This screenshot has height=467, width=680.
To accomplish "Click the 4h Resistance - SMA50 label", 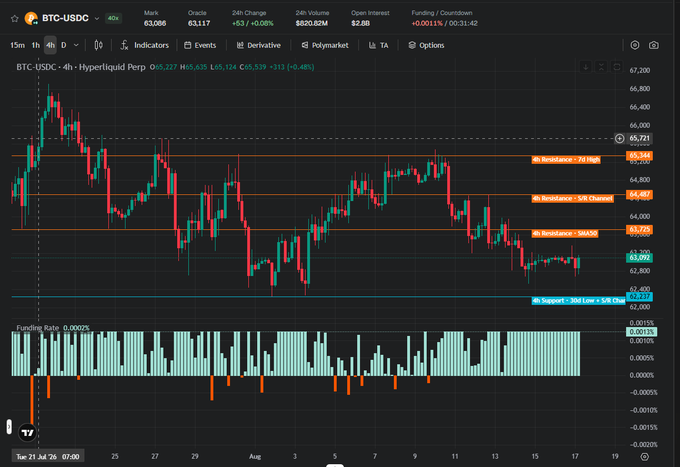I will [565, 233].
